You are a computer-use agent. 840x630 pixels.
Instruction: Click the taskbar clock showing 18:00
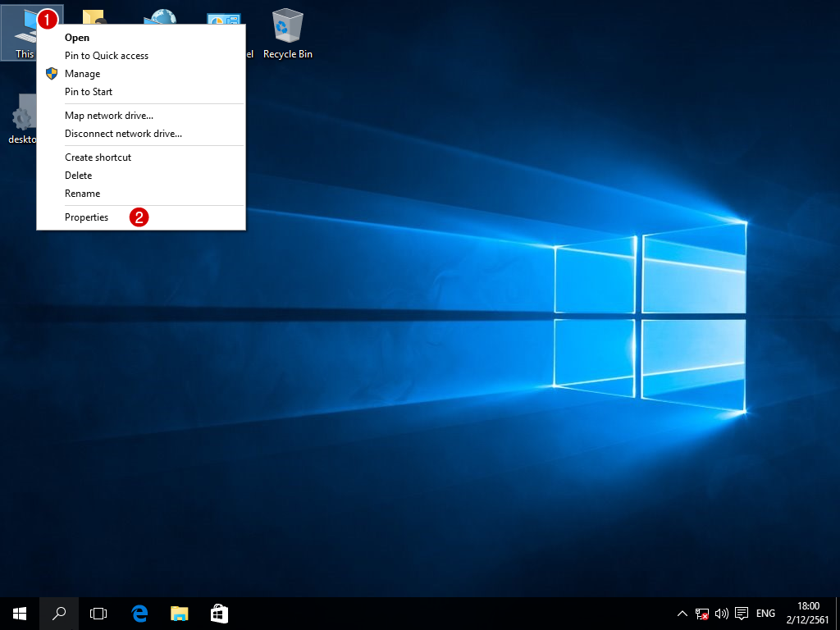(x=808, y=613)
